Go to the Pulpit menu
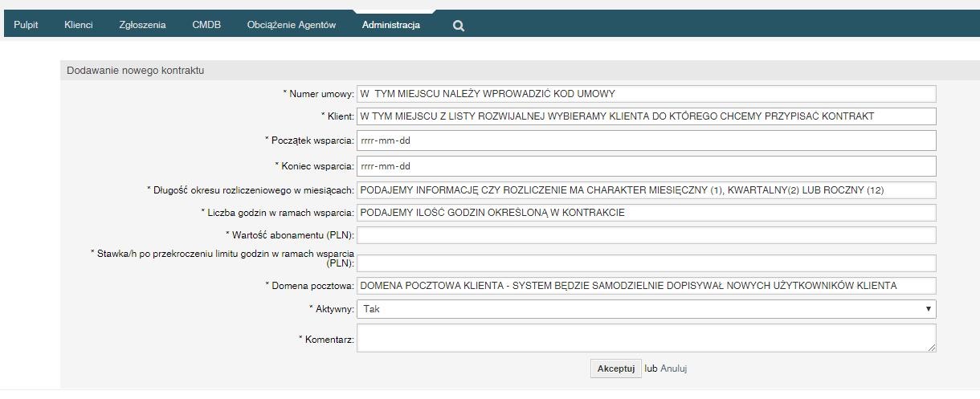 tap(26, 25)
